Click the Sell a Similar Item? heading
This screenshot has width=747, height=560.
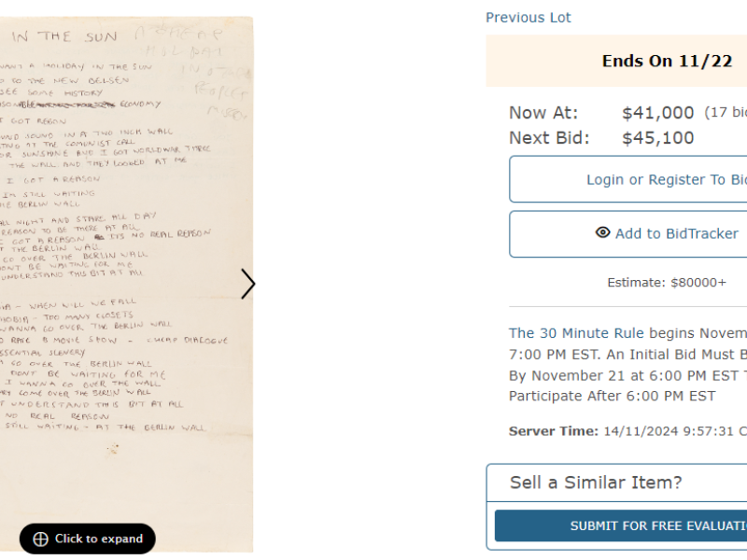point(596,483)
